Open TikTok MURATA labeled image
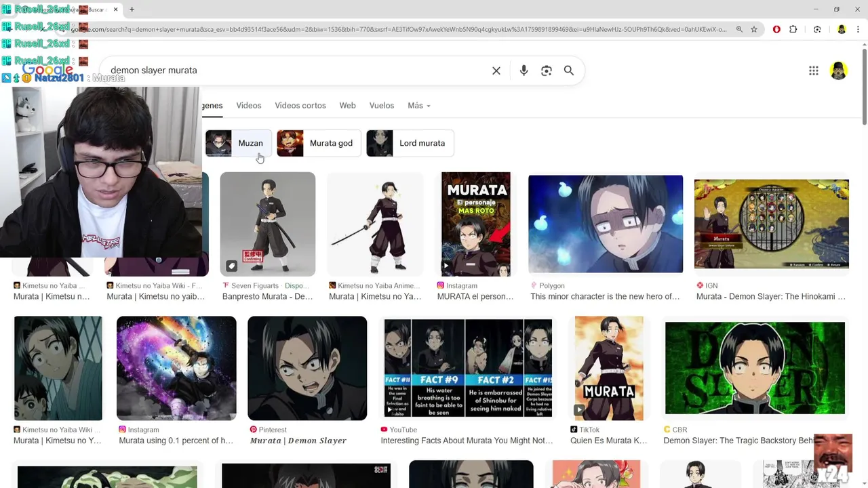Image resolution: width=868 pixels, height=488 pixels. pyautogui.click(x=609, y=368)
